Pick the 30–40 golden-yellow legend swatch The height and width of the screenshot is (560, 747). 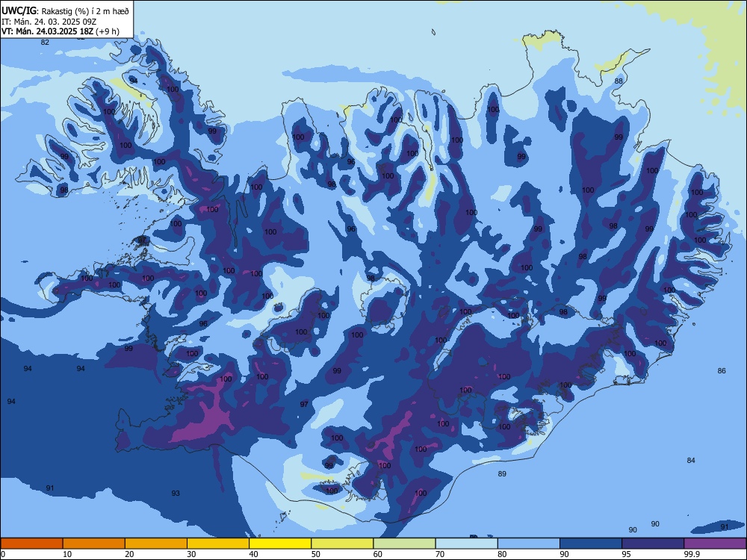click(218, 544)
